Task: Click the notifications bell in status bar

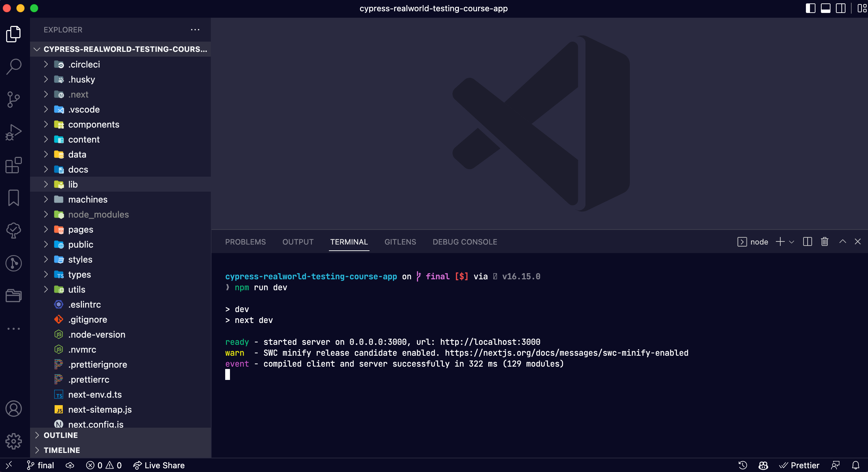Action: [x=856, y=465]
